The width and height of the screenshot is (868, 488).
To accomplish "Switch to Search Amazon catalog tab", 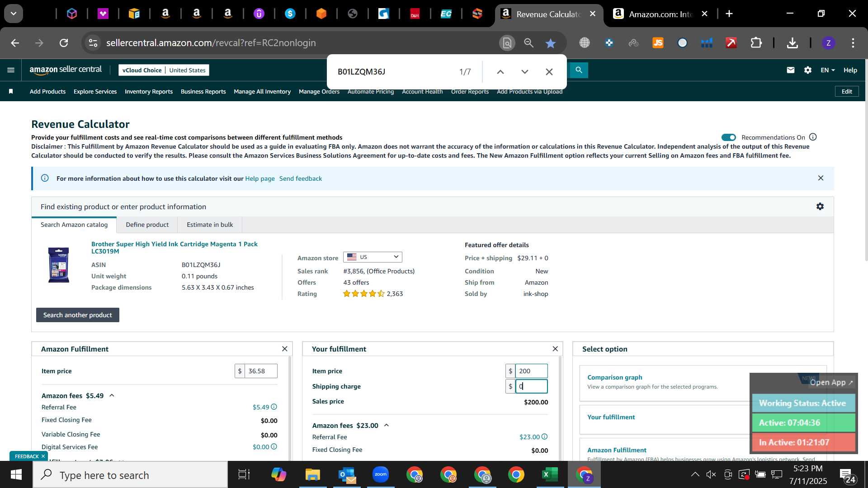I will click(74, 225).
